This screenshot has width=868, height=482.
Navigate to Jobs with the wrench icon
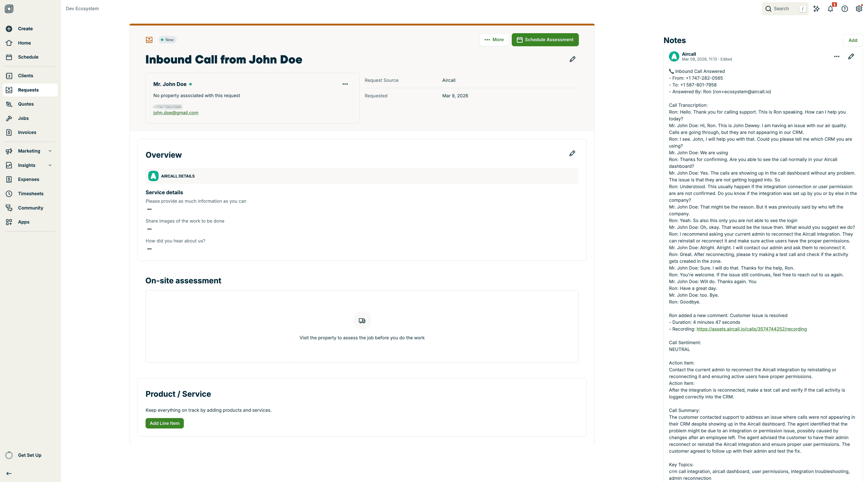(9, 118)
